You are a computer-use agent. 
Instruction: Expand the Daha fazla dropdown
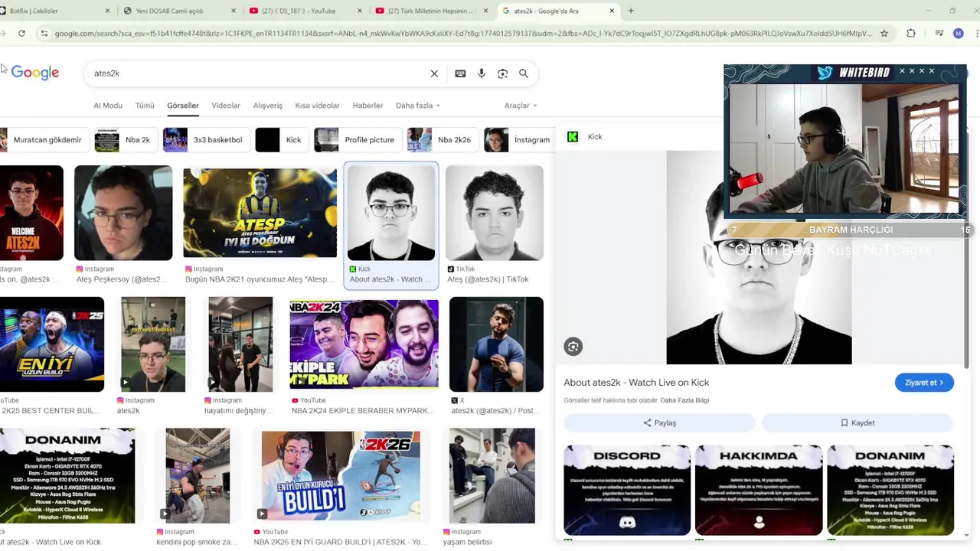[417, 106]
